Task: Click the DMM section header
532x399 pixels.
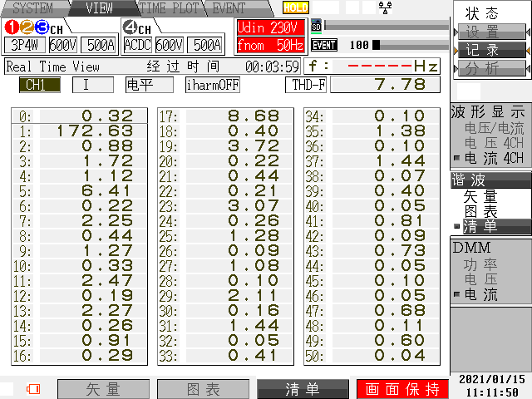Action: point(471,248)
